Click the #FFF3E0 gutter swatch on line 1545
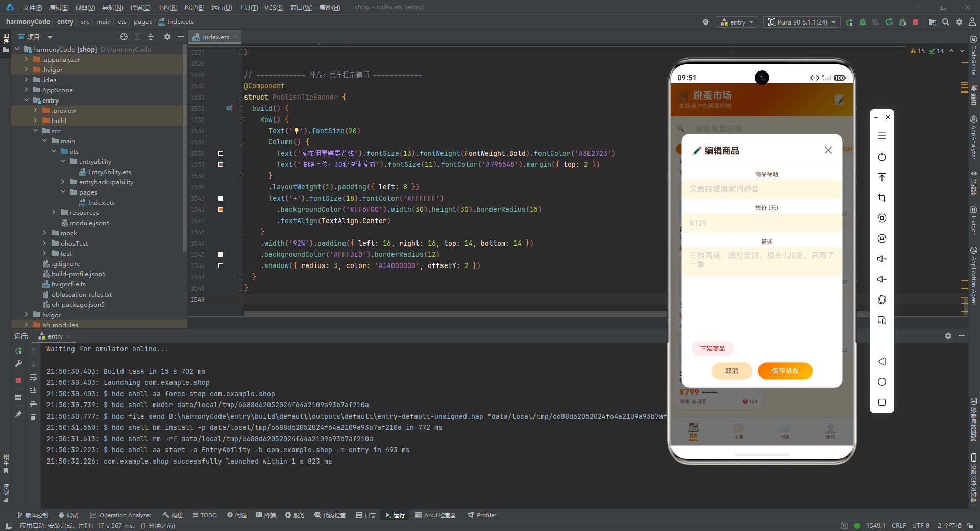The width and height of the screenshot is (980, 531). pyautogui.click(x=220, y=254)
